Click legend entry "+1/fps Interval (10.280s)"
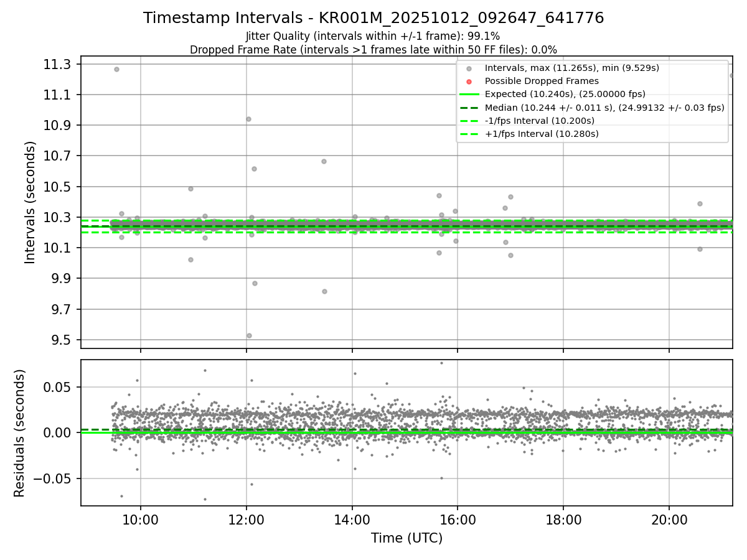 [x=542, y=134]
